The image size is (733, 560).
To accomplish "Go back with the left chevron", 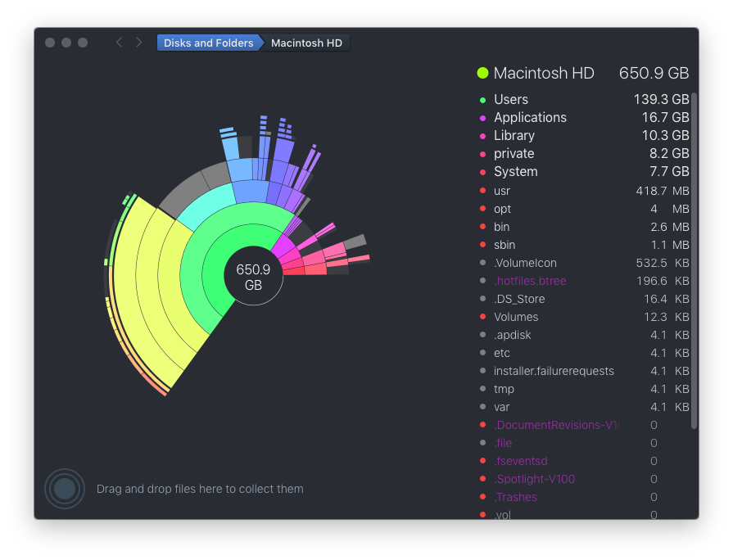I will [x=120, y=43].
